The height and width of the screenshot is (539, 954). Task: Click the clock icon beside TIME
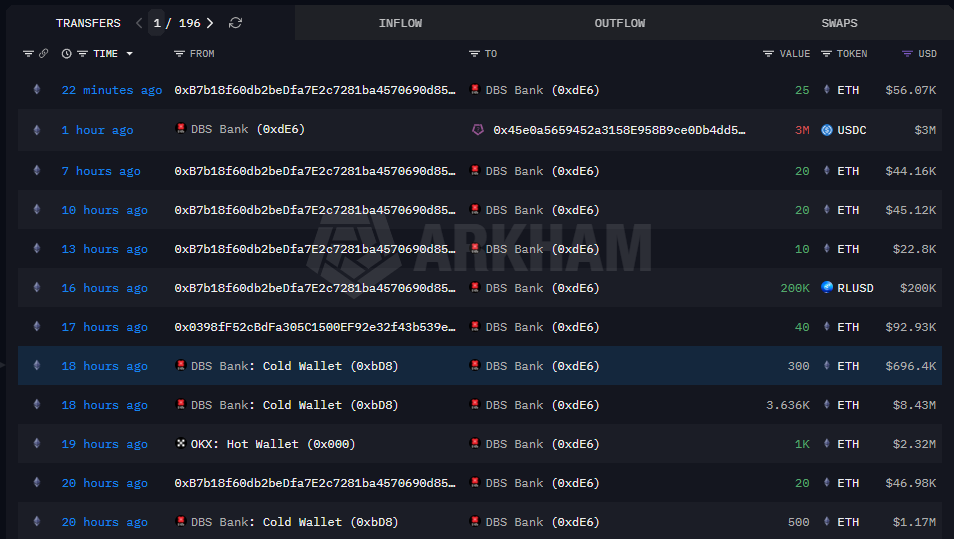tap(66, 54)
